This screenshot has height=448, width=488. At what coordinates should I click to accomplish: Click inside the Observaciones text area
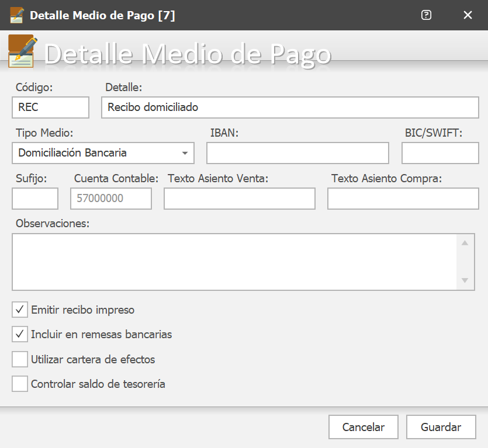click(x=234, y=262)
